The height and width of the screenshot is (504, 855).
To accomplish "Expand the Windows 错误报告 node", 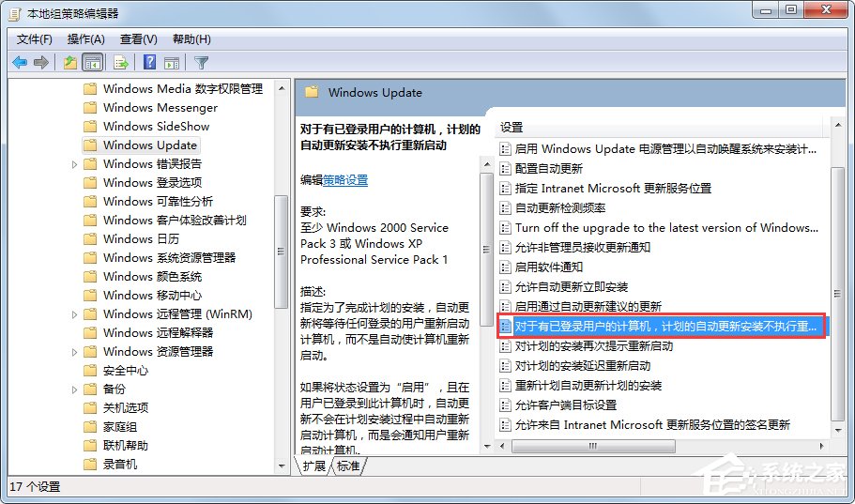I will pos(75,164).
